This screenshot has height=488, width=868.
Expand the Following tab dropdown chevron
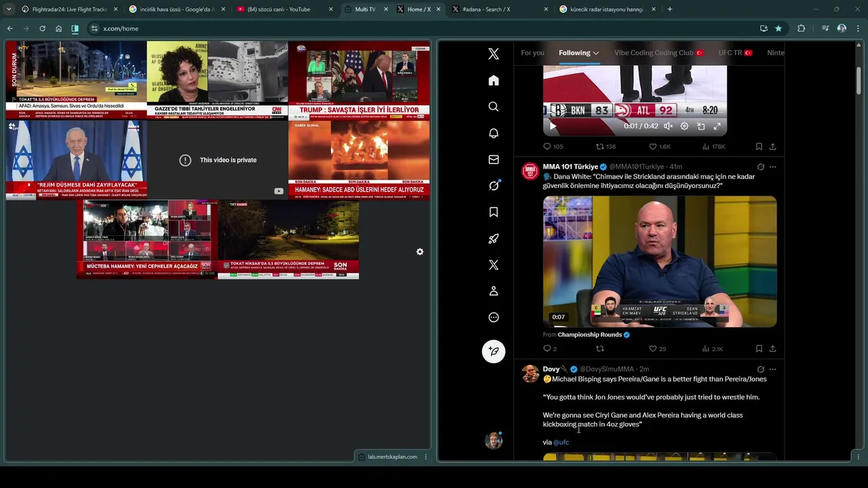(x=596, y=53)
